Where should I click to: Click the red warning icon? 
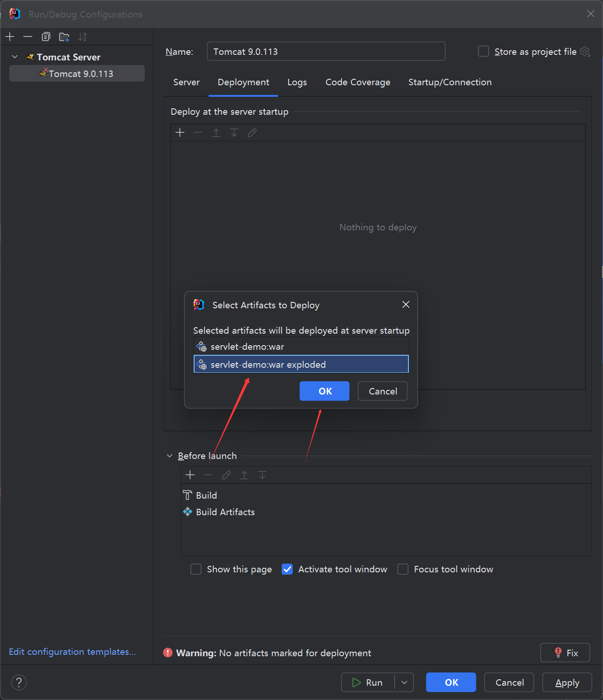[168, 653]
